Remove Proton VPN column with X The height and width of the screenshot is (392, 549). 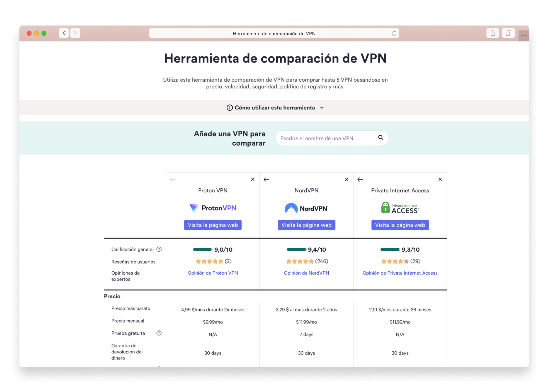pyautogui.click(x=253, y=179)
